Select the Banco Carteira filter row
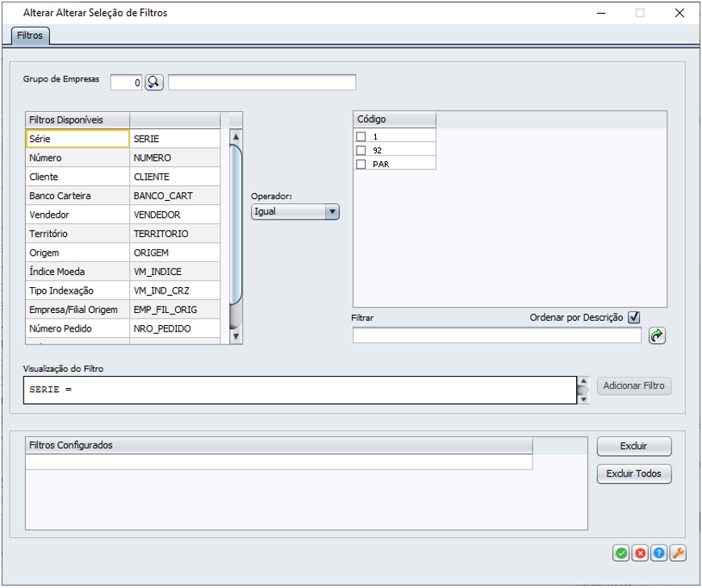The height and width of the screenshot is (588, 702). [x=123, y=196]
